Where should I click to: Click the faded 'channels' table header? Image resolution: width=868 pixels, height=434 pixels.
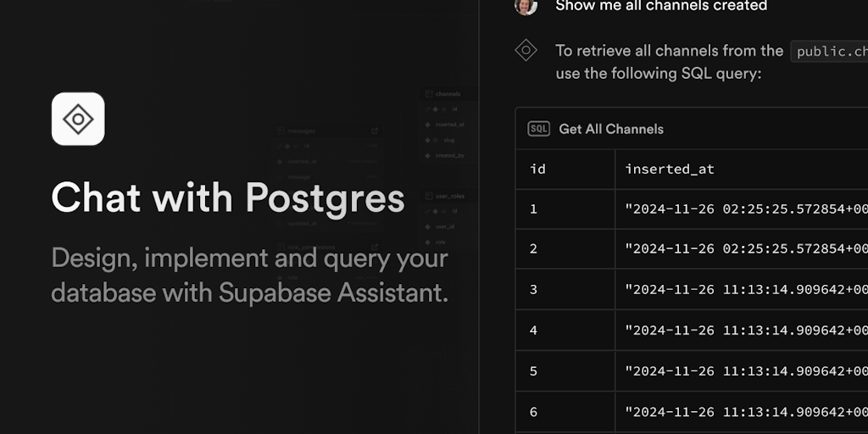tap(448, 94)
